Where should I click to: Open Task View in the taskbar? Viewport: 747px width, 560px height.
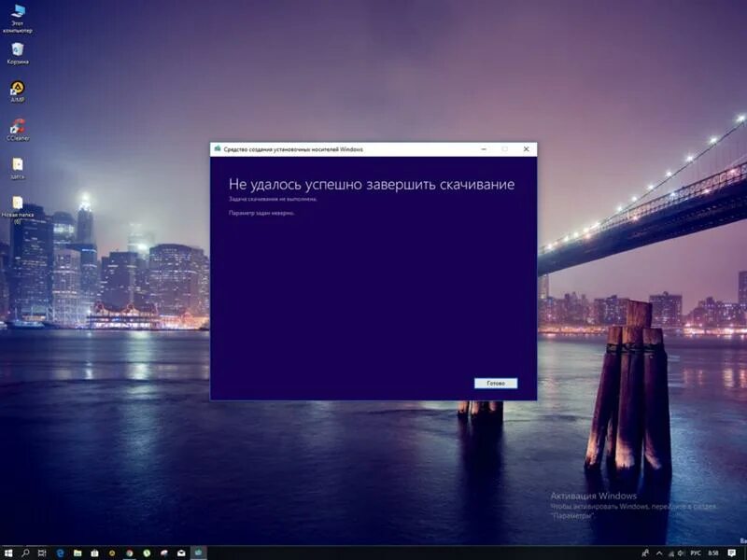pos(42,553)
